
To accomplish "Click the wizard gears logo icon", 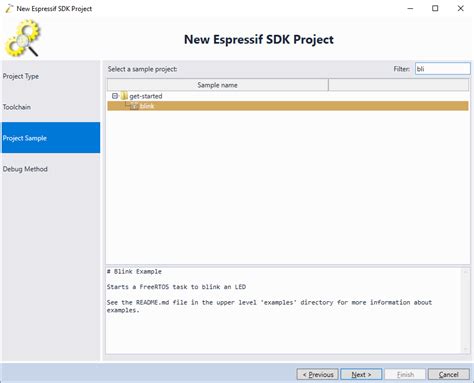I will click(x=22, y=38).
